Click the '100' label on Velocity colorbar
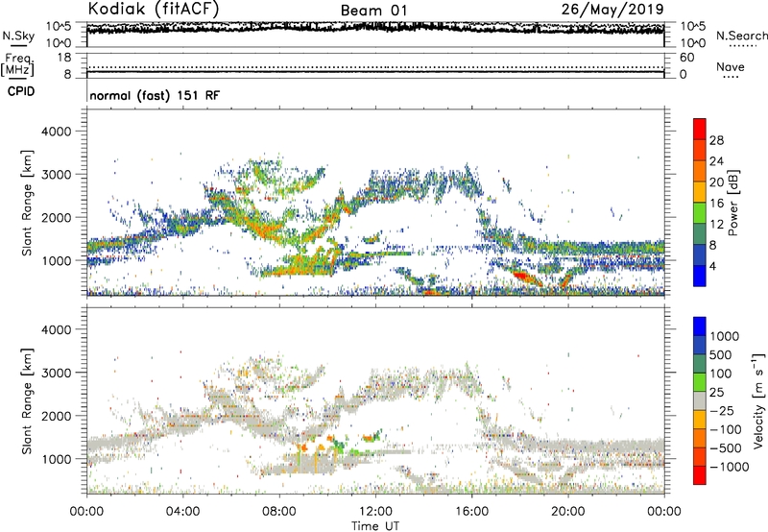This screenshot has width=768, height=532. pyautogui.click(x=721, y=374)
